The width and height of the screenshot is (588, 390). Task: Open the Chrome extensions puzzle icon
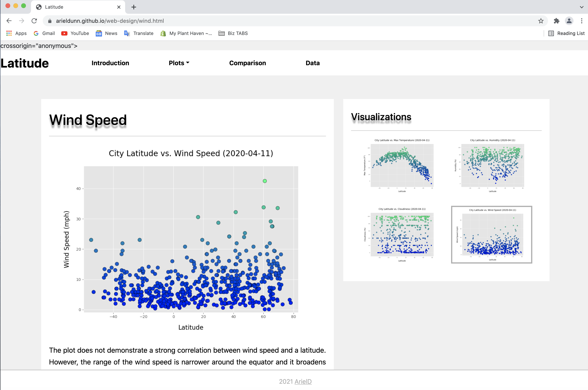pyautogui.click(x=556, y=21)
